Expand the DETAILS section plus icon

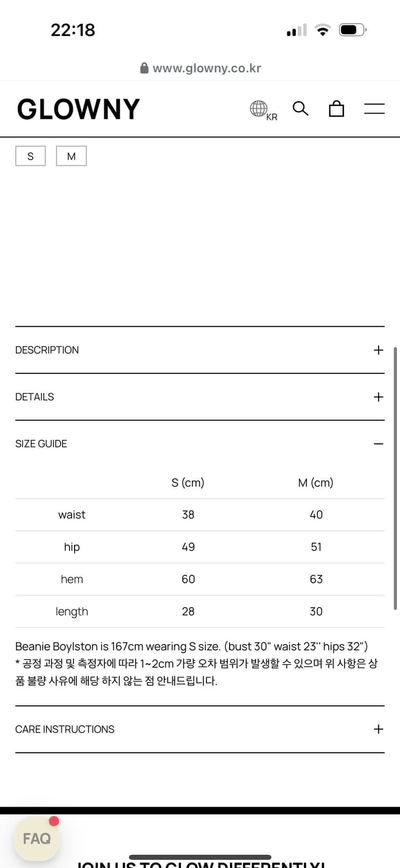(x=378, y=397)
